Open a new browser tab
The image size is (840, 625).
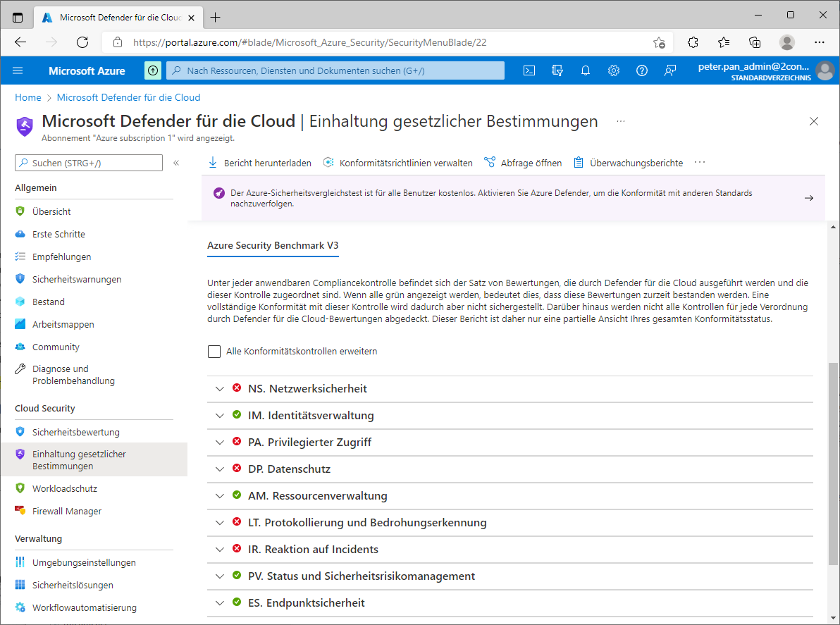pos(216,18)
